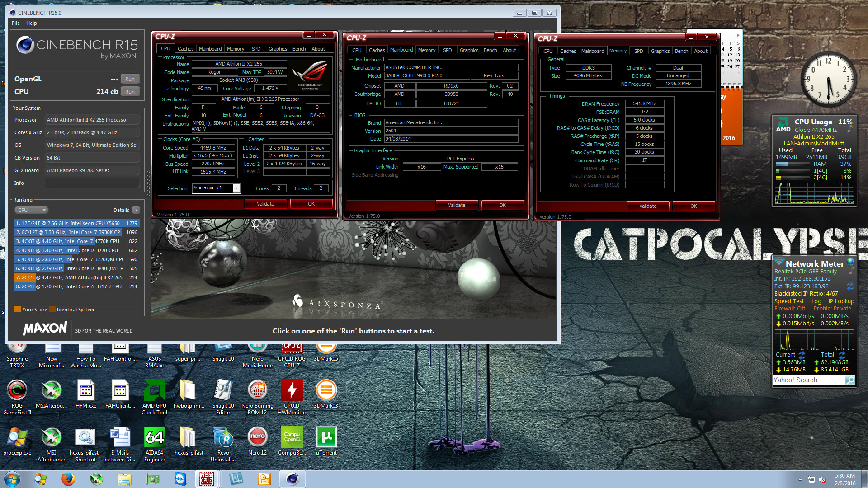Open CPU ranking type dropdown in Cinebench
The height and width of the screenshot is (488, 868).
tap(31, 210)
